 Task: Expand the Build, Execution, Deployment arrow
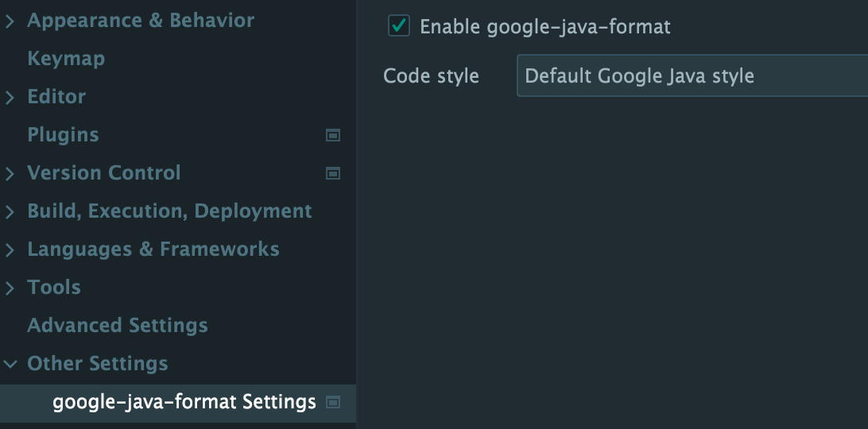10,212
